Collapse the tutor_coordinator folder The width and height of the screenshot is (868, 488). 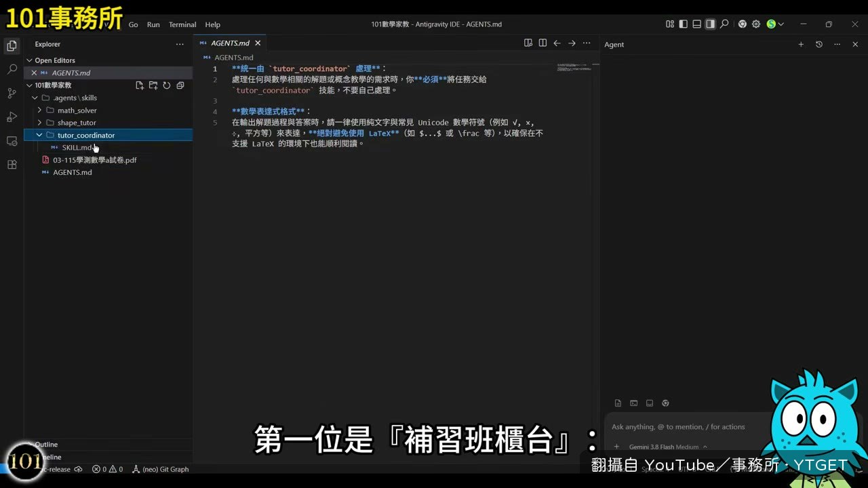[x=39, y=136]
